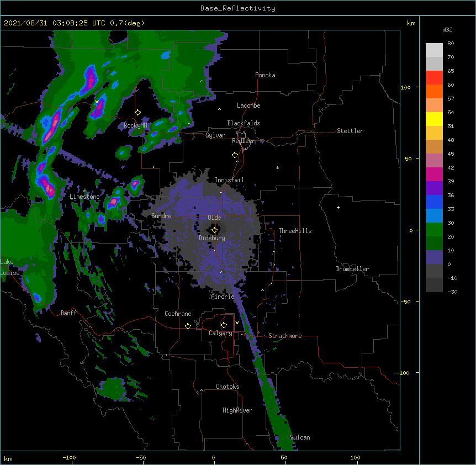Select the Sylvan label
476x465 pixels.
point(215,135)
